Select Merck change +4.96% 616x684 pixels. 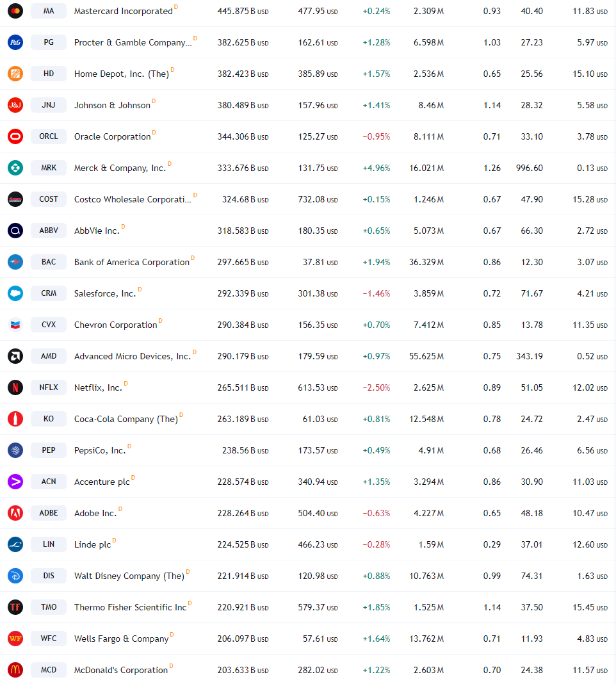point(377,168)
